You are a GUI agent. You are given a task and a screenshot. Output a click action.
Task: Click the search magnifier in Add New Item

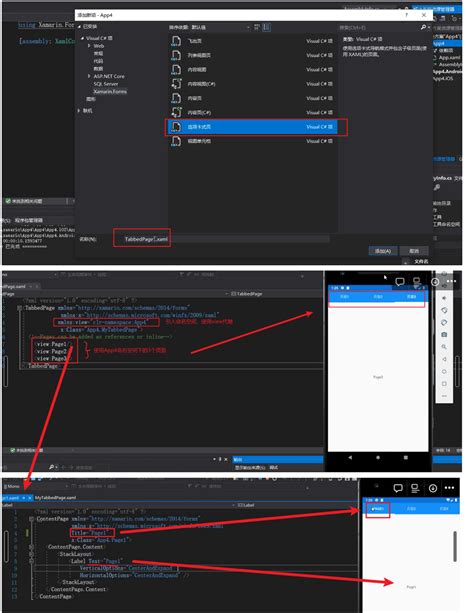point(423,27)
